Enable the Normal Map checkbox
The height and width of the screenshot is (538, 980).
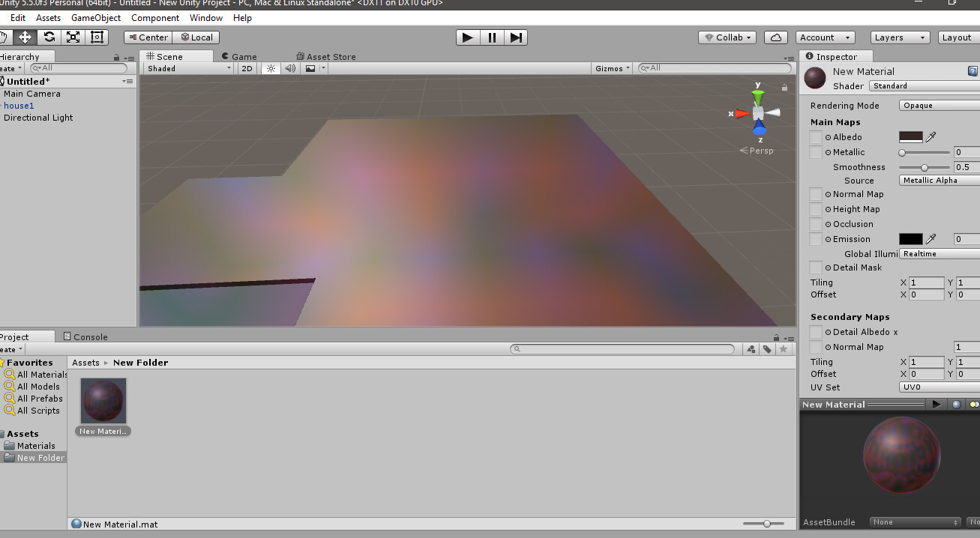point(815,194)
